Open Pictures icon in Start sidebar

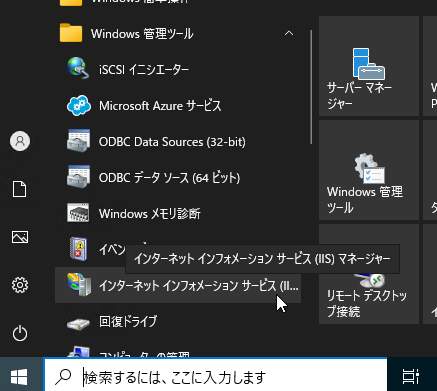point(20,237)
